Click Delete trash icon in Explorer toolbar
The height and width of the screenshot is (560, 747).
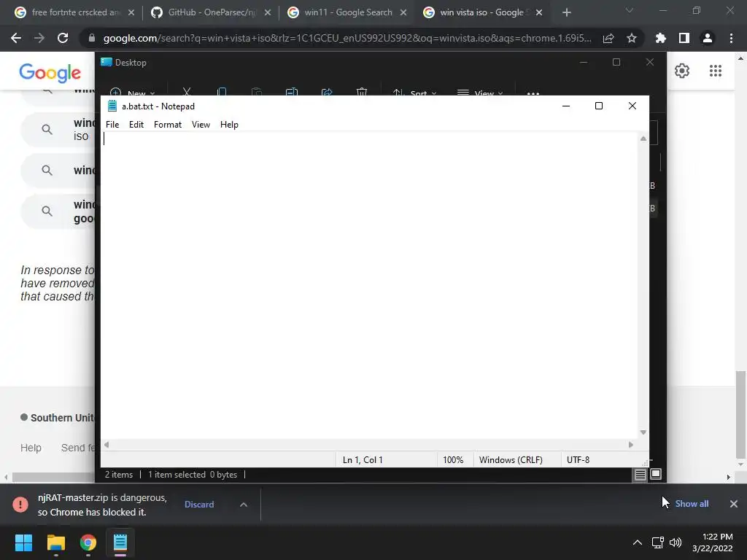pos(362,91)
